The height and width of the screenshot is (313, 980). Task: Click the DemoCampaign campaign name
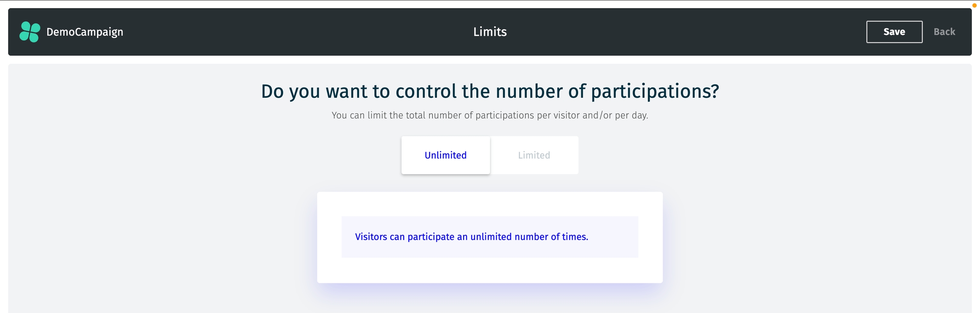tap(85, 32)
